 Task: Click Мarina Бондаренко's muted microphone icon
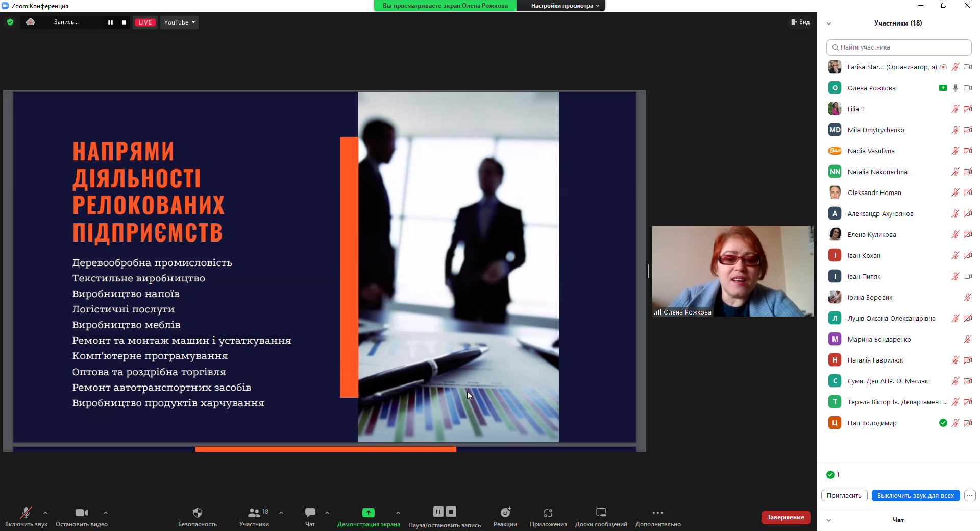coord(967,339)
